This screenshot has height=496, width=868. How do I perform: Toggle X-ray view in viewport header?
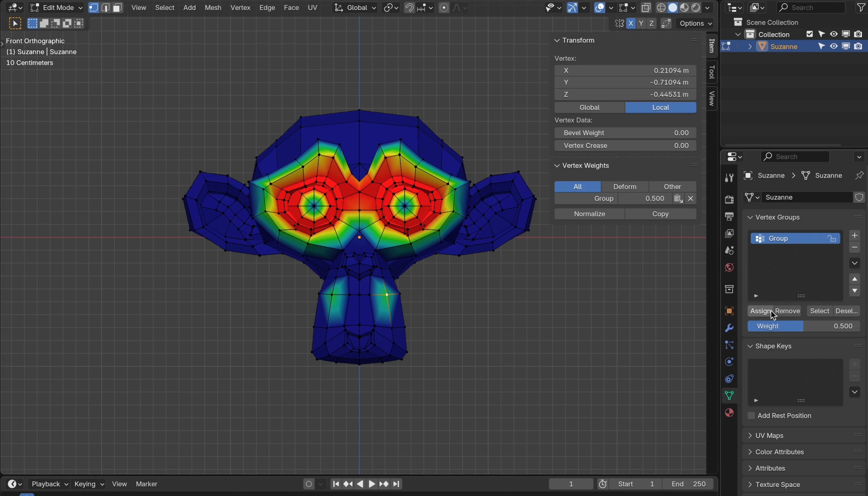click(x=646, y=7)
